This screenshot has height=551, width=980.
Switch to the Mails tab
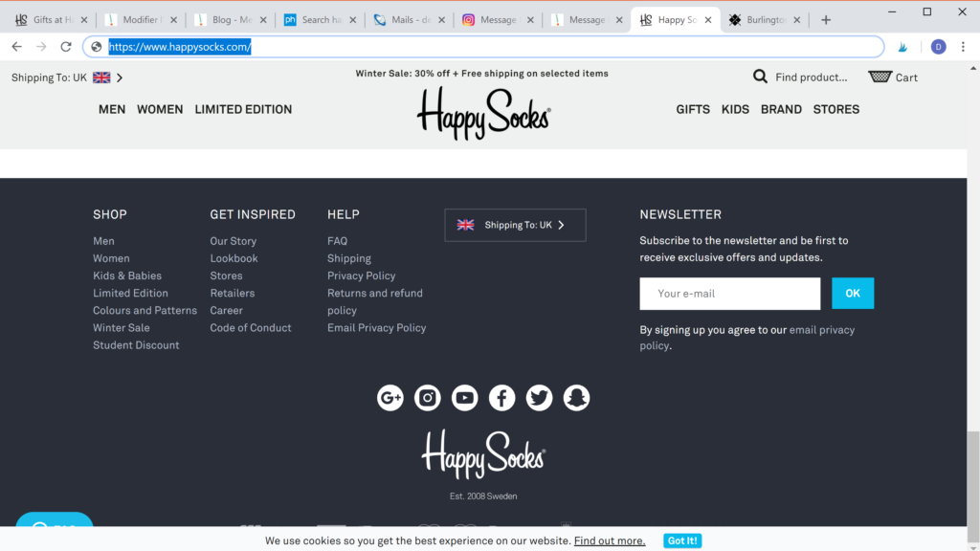pos(410,20)
